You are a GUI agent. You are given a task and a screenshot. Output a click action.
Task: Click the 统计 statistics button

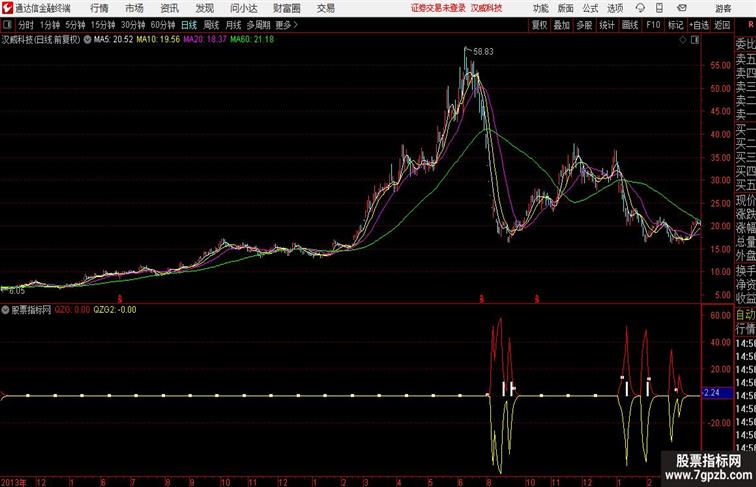(x=607, y=25)
